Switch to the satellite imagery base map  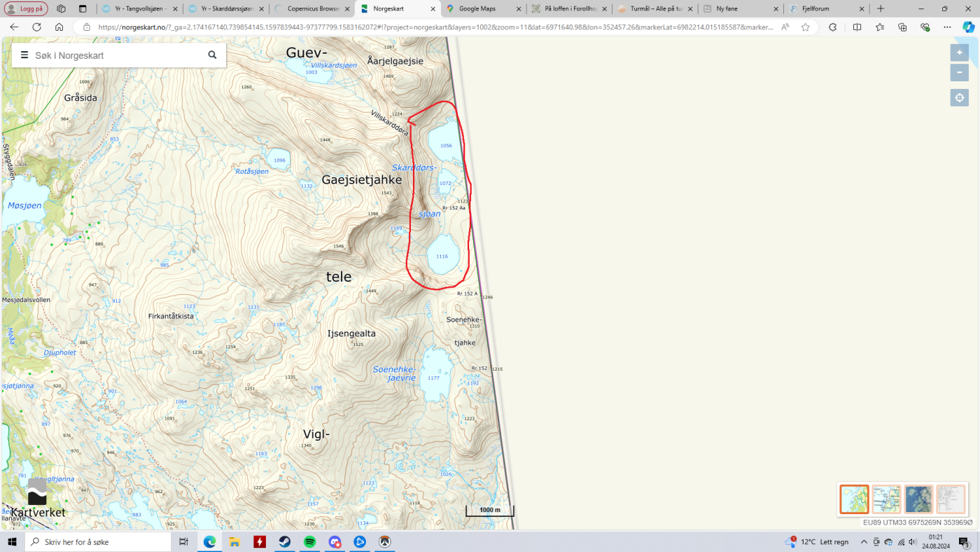pyautogui.click(x=918, y=499)
